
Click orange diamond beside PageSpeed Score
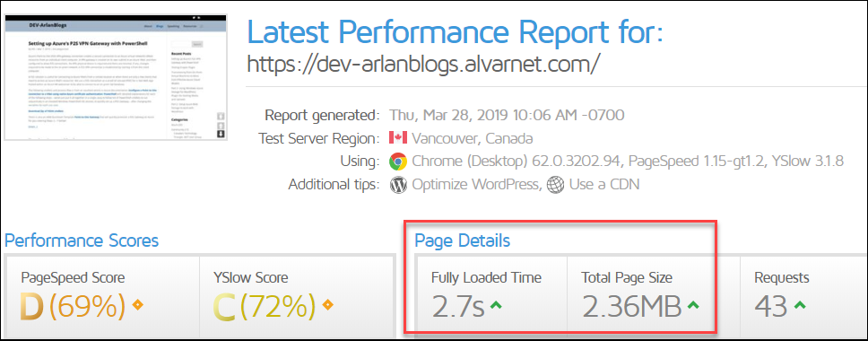click(137, 304)
